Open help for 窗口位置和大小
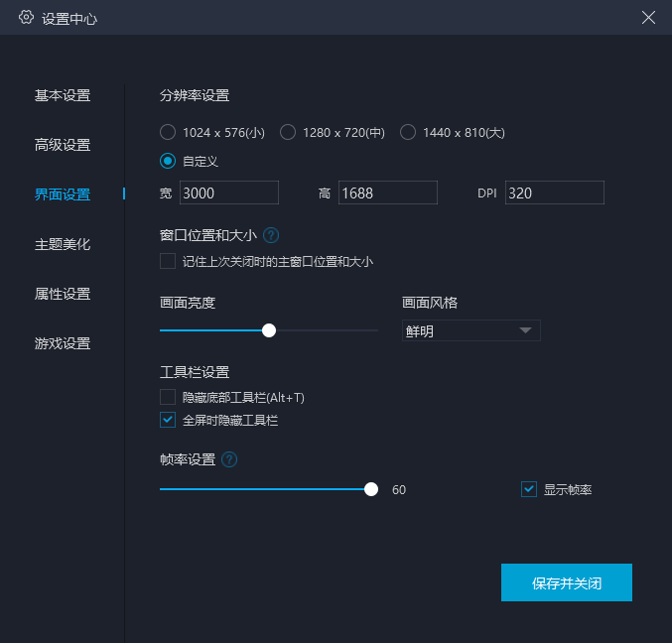Image resolution: width=672 pixels, height=643 pixels. [x=271, y=235]
